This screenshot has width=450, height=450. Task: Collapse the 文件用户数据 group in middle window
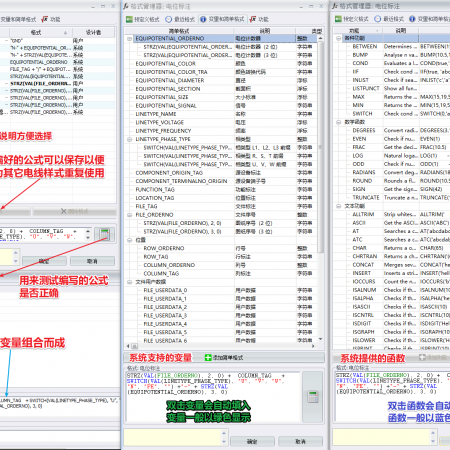pyautogui.click(x=129, y=282)
